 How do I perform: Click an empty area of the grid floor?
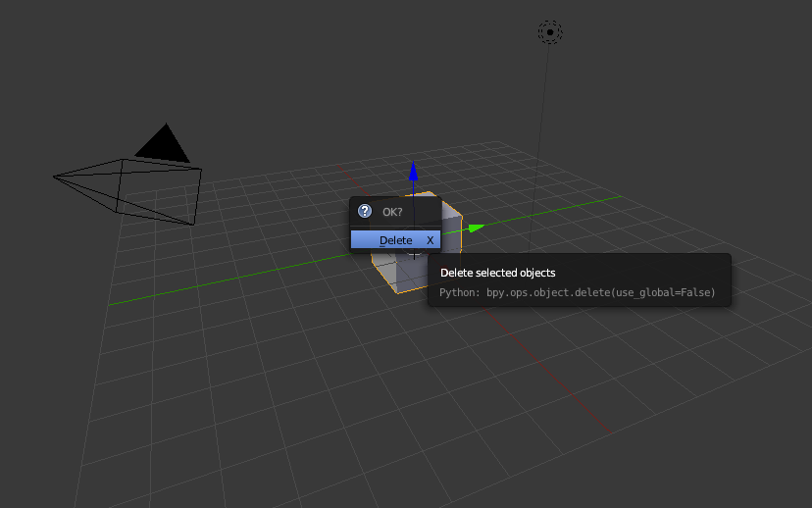(x=294, y=392)
